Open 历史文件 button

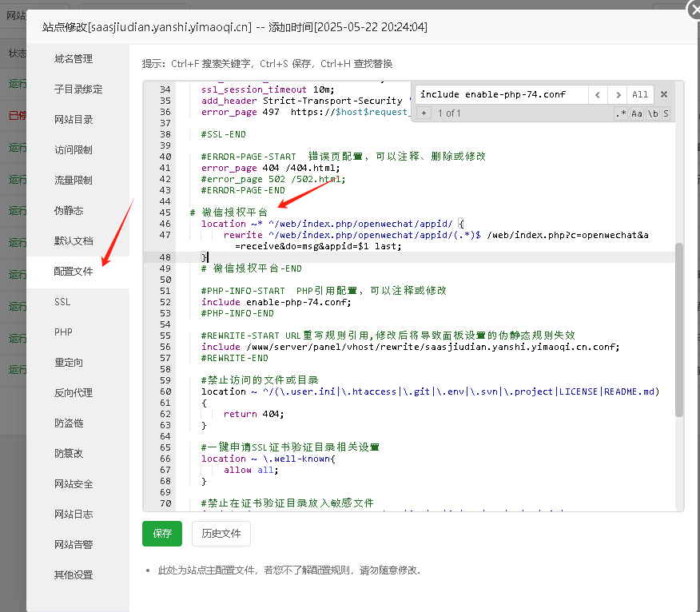click(x=221, y=534)
